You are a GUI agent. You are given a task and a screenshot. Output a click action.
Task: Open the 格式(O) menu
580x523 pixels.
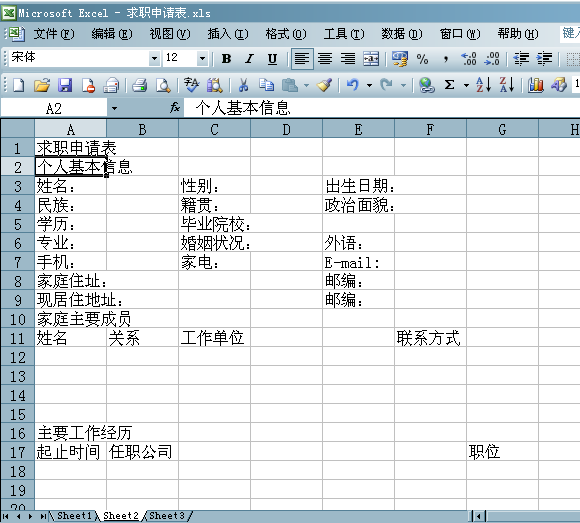point(286,34)
